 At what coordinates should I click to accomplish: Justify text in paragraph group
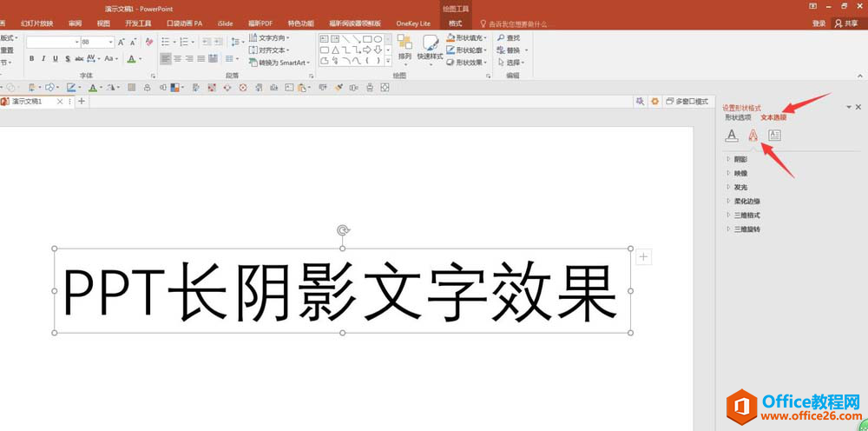(201, 59)
